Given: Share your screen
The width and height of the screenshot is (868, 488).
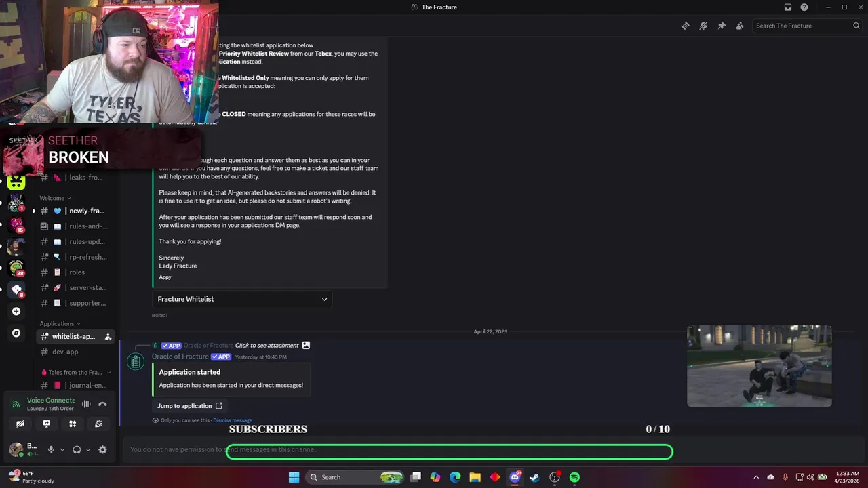Looking at the screenshot, I should tap(46, 424).
